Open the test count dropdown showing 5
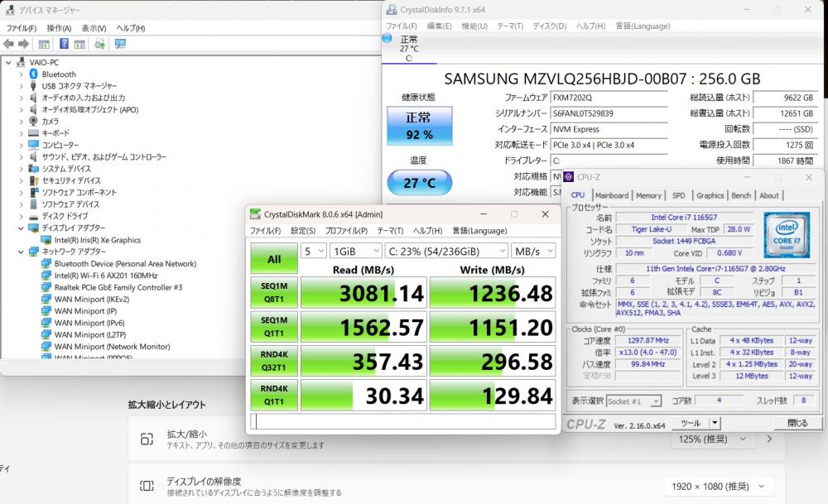 coord(313,250)
